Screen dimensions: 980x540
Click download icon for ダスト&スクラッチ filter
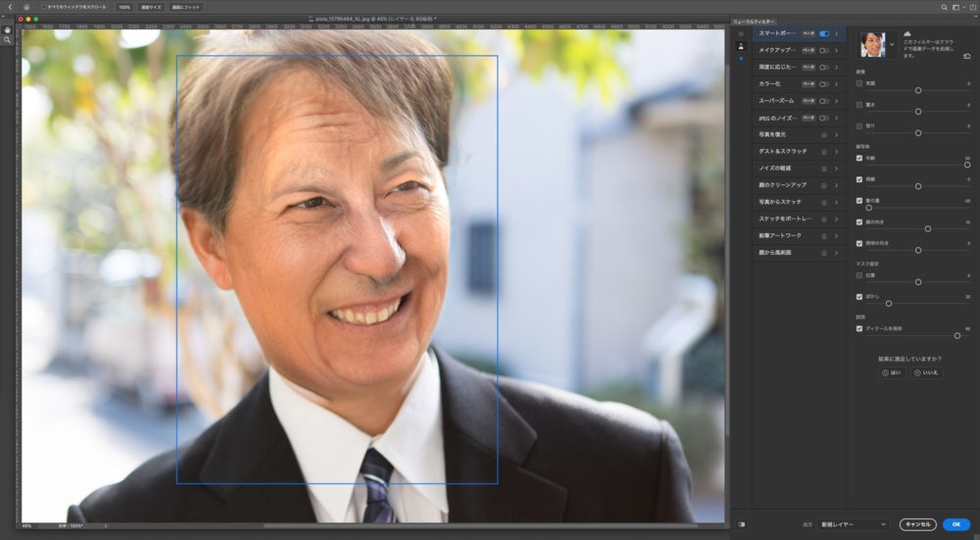824,152
